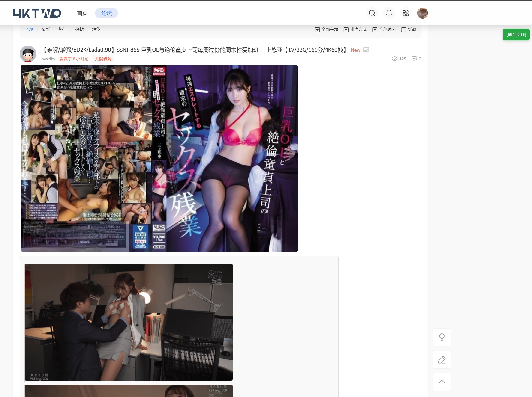The height and width of the screenshot is (397, 532).
Task: Click the green 開全部圖 button
Action: [516, 35]
